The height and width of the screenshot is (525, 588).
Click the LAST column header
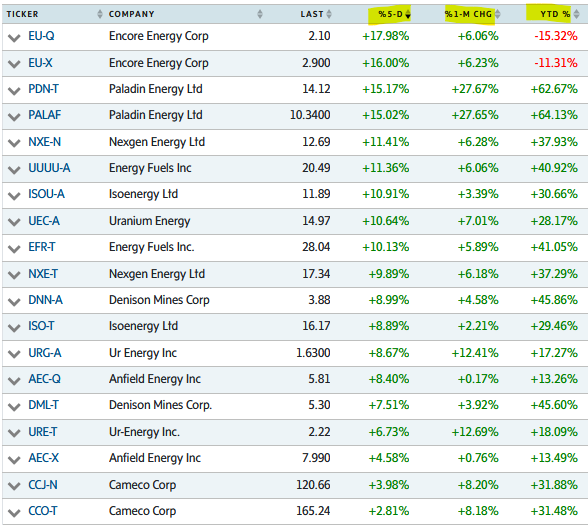tap(312, 14)
